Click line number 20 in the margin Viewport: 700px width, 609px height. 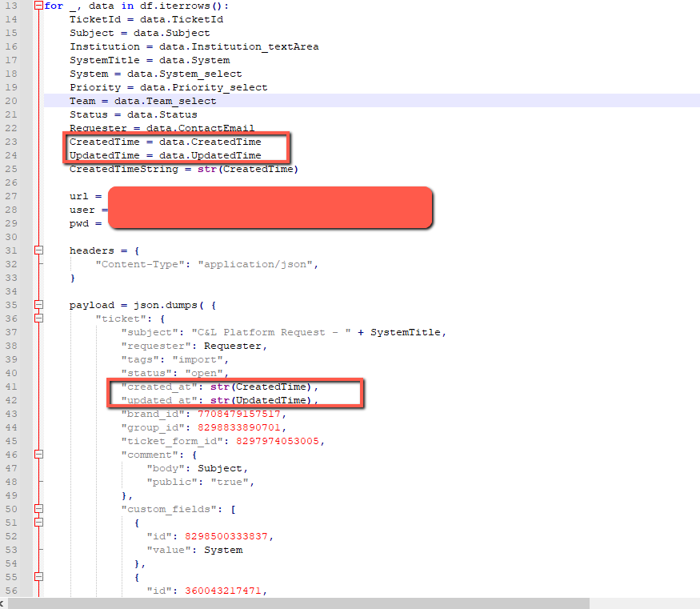point(11,101)
